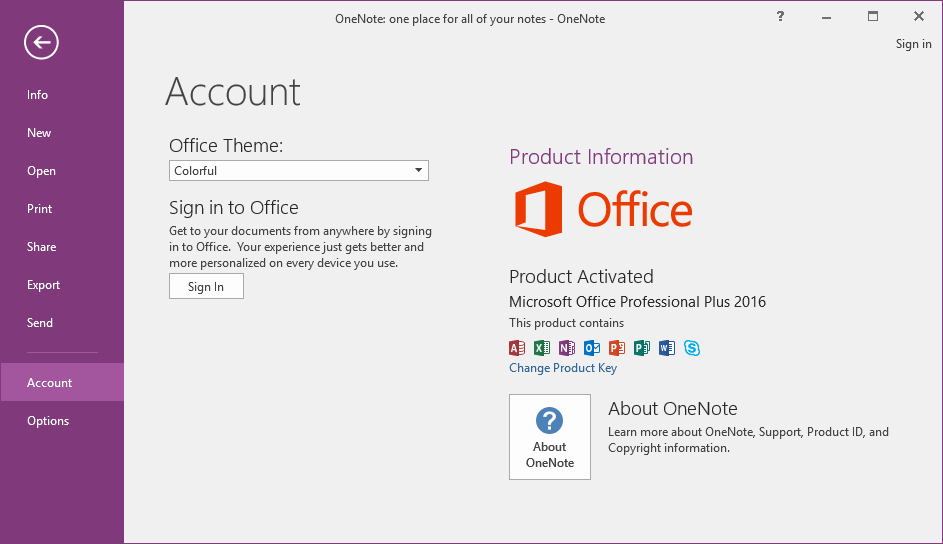943x544 pixels.
Task: Open the Office Theme dropdown arrow
Action: (419, 171)
